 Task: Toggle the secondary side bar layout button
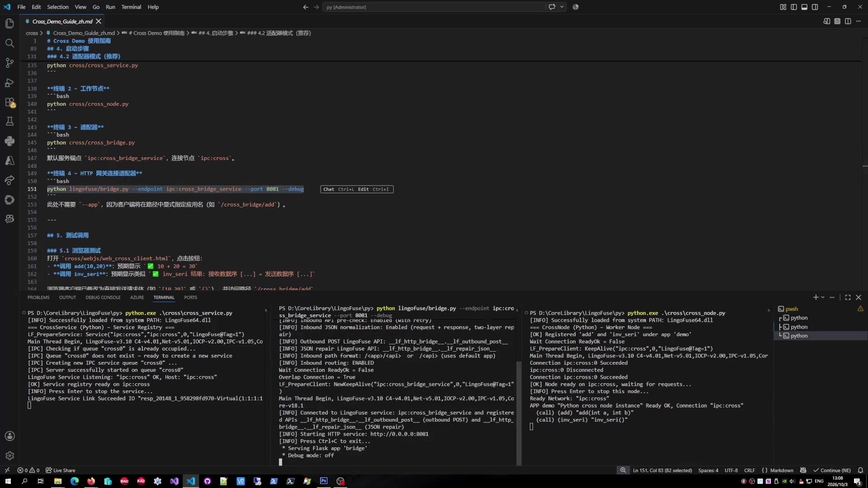point(815,7)
